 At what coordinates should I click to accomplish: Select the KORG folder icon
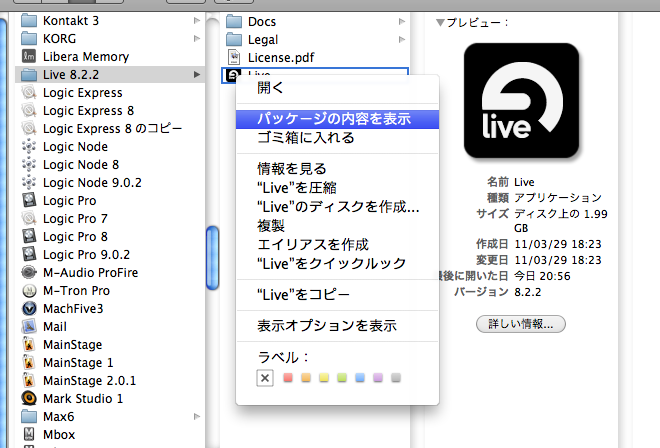(29, 38)
